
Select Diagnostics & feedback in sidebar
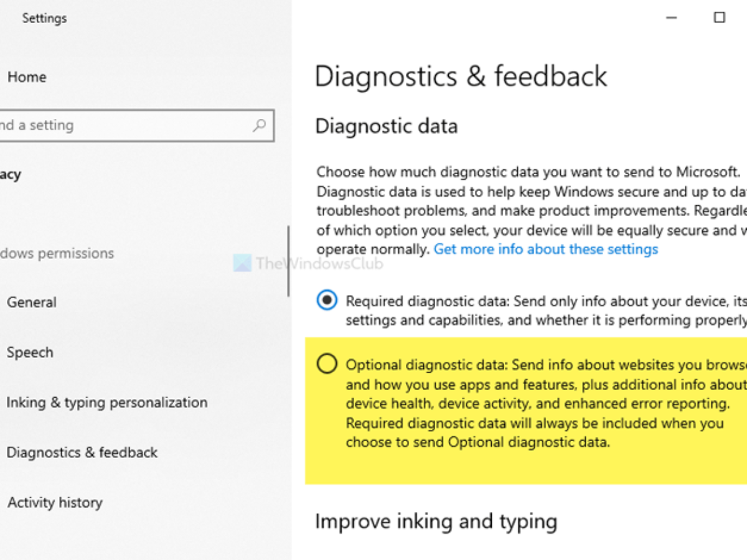click(x=82, y=452)
